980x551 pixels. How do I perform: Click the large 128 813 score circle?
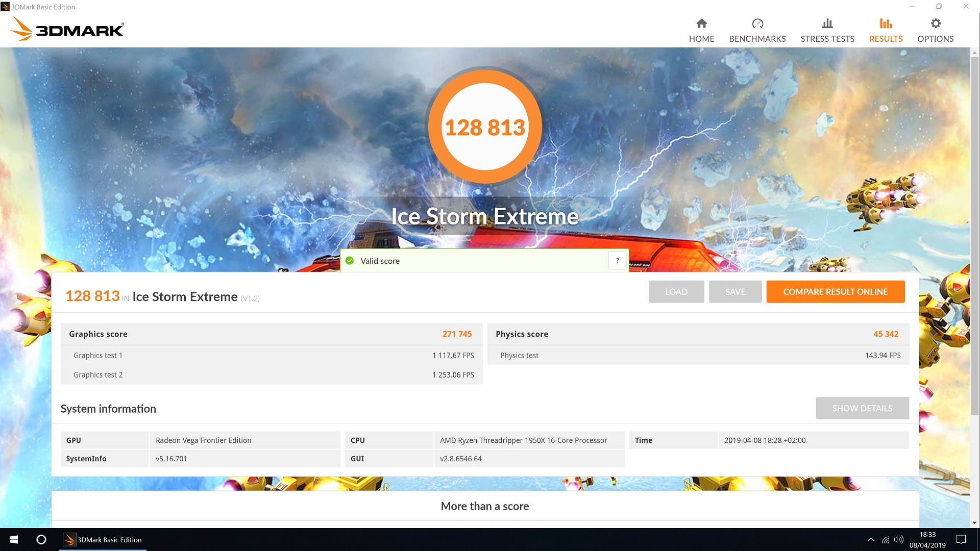click(x=484, y=127)
